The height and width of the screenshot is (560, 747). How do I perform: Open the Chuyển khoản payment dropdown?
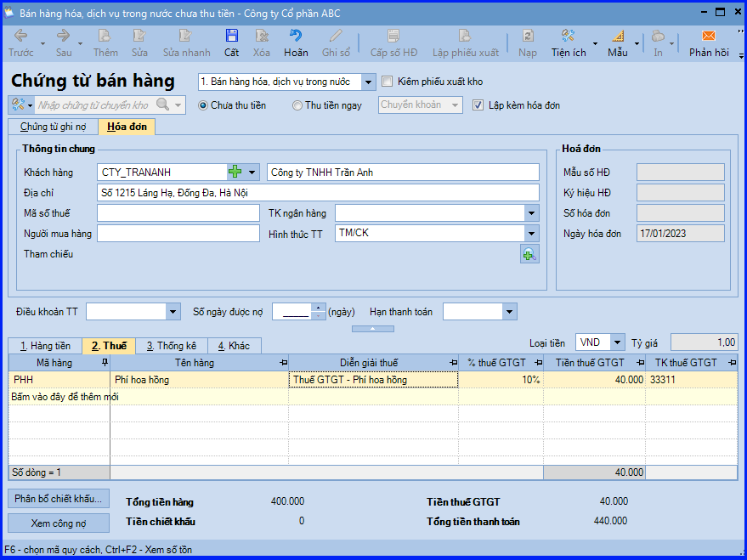[455, 105]
